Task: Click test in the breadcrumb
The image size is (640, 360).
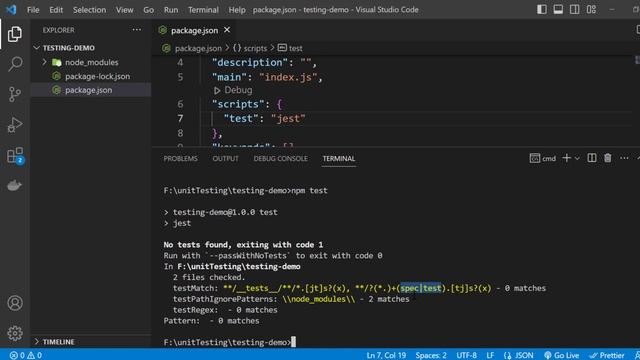Action: click(290, 48)
